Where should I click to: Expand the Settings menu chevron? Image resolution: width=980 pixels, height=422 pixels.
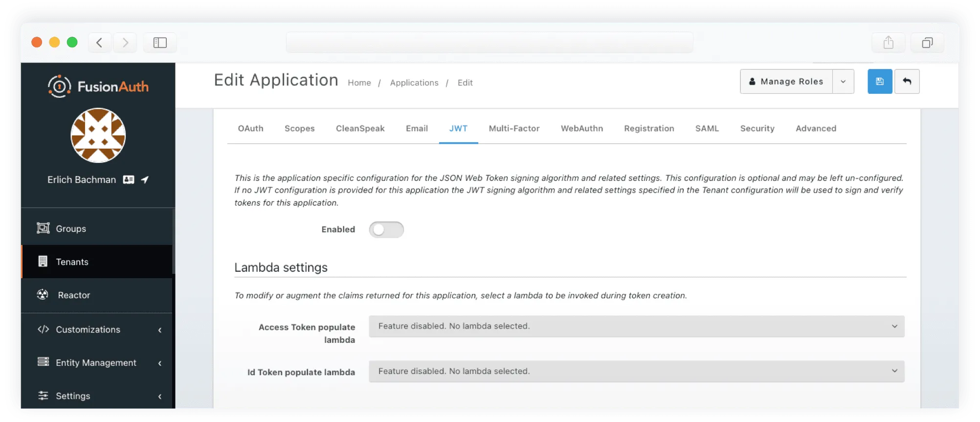point(160,397)
